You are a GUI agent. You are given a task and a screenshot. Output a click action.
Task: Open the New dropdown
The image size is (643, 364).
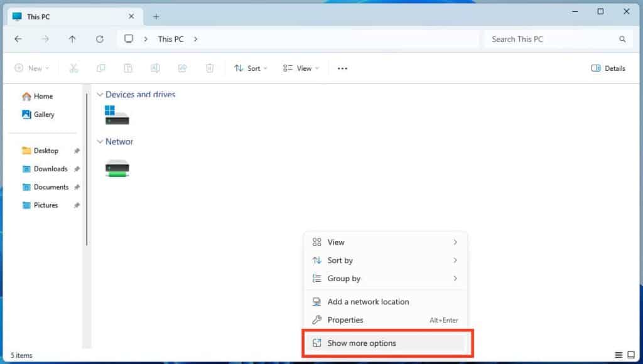(x=32, y=68)
